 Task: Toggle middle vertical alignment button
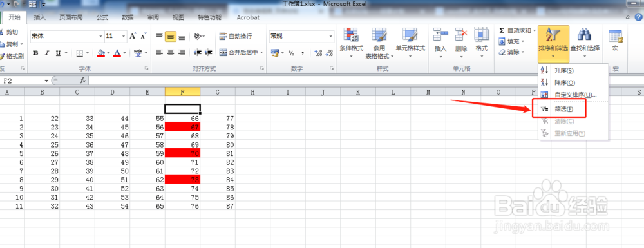(171, 37)
